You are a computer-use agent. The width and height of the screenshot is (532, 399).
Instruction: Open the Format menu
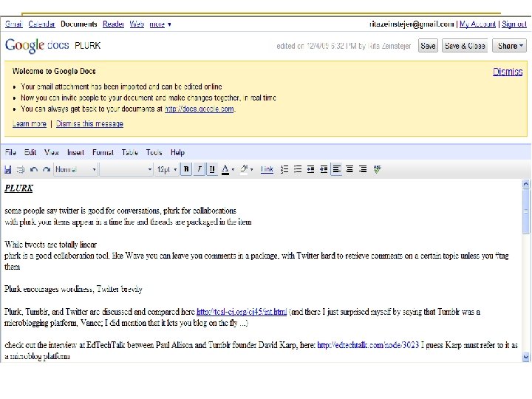pos(103,152)
